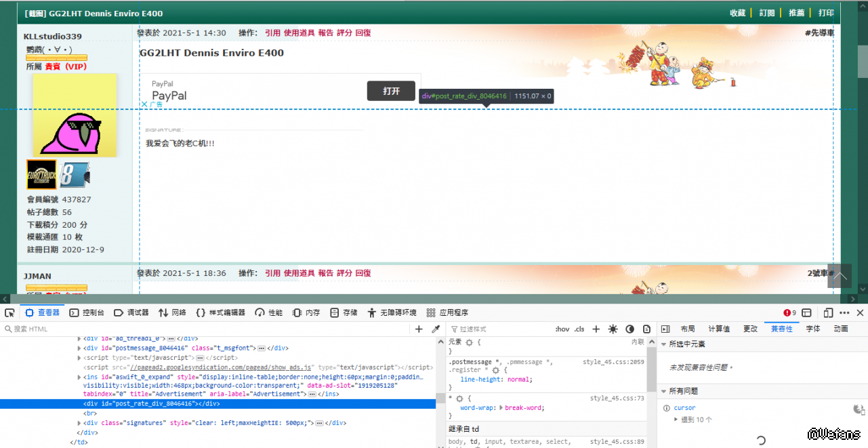Open the 应用程序 application tab
Viewport: 868px width, 448px height.
pos(447,312)
